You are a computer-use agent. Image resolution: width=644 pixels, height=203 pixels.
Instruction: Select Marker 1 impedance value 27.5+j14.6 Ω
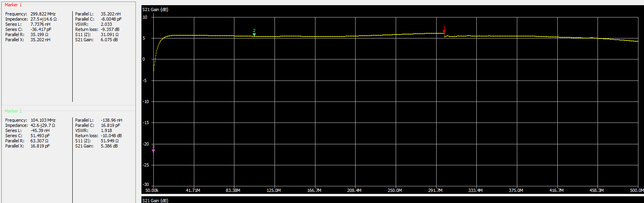tap(44, 19)
